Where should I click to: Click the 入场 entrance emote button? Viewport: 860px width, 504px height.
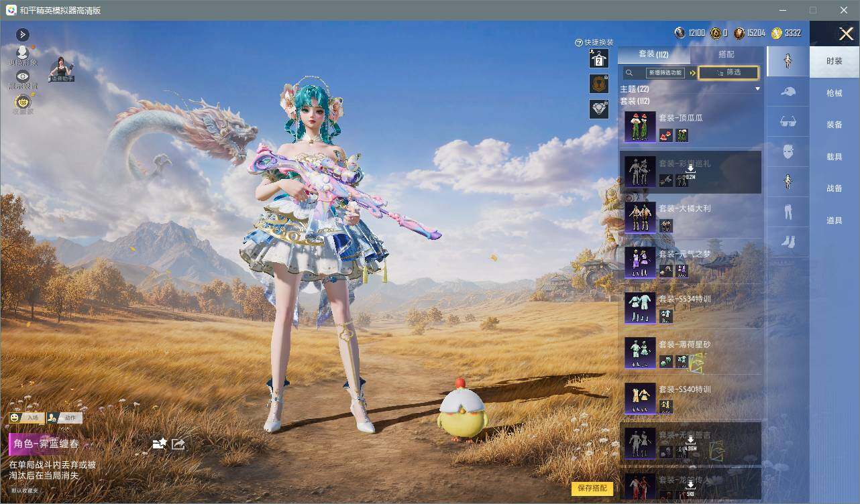[27, 418]
